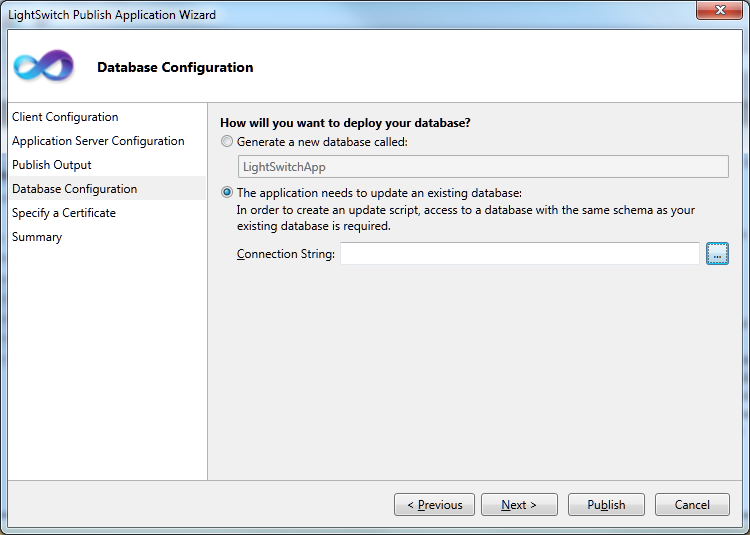The height and width of the screenshot is (535, 750).
Task: Switch to Publish Output step
Action: point(52,164)
